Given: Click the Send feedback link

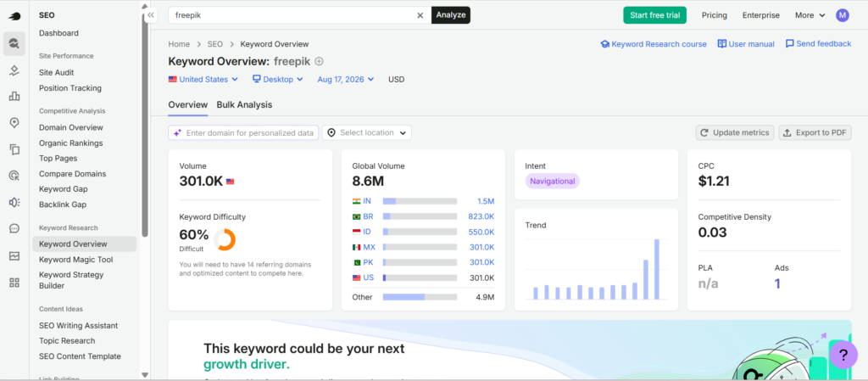Looking at the screenshot, I should [x=818, y=44].
